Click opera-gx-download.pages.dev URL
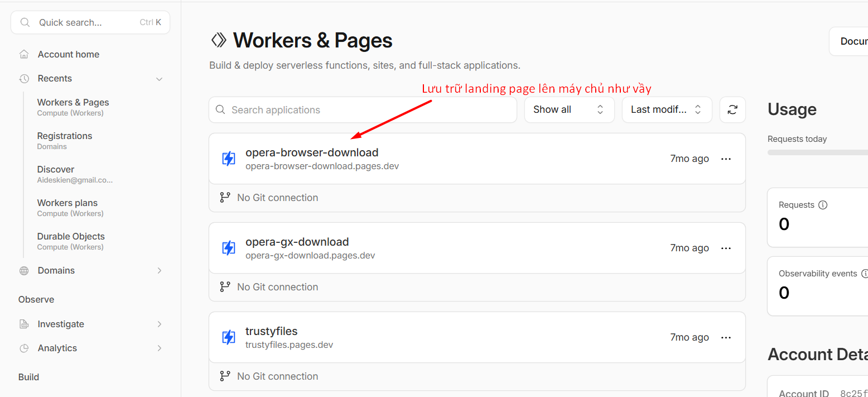 310,256
